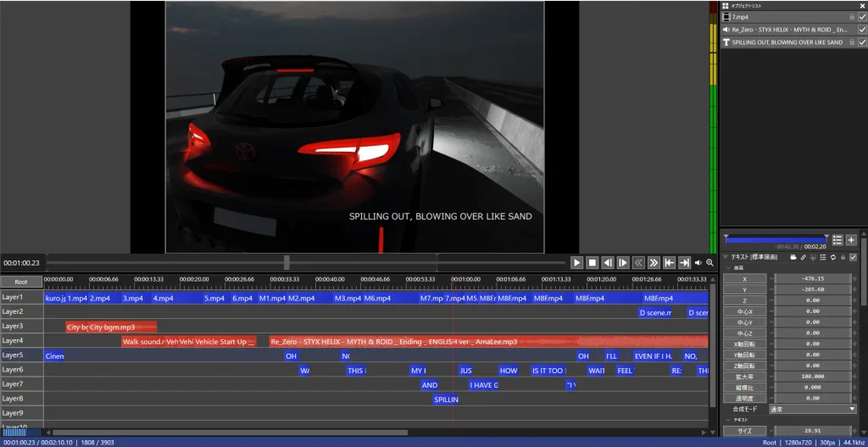This screenshot has height=447, width=868.
Task: Click the X animation label button
Action: (744, 278)
